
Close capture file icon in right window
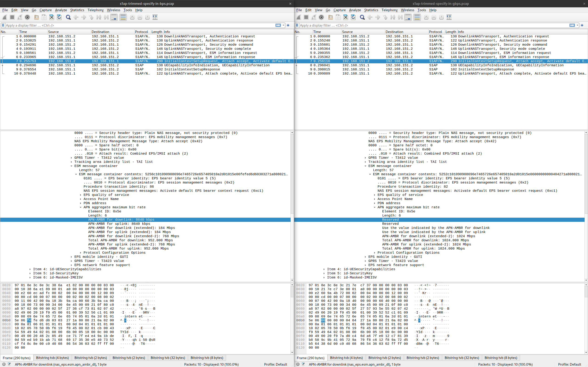click(345, 17)
